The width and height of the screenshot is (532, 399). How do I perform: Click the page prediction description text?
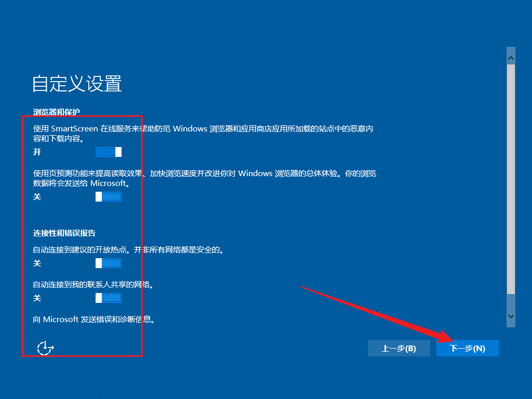(205, 178)
